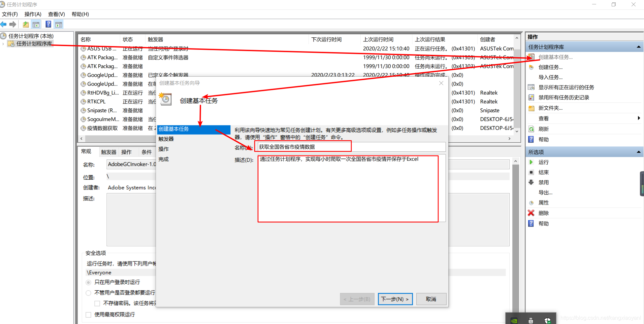This screenshot has height=324, width=644.
Task: Click the Back arrow toolbar icon
Action: [4, 24]
